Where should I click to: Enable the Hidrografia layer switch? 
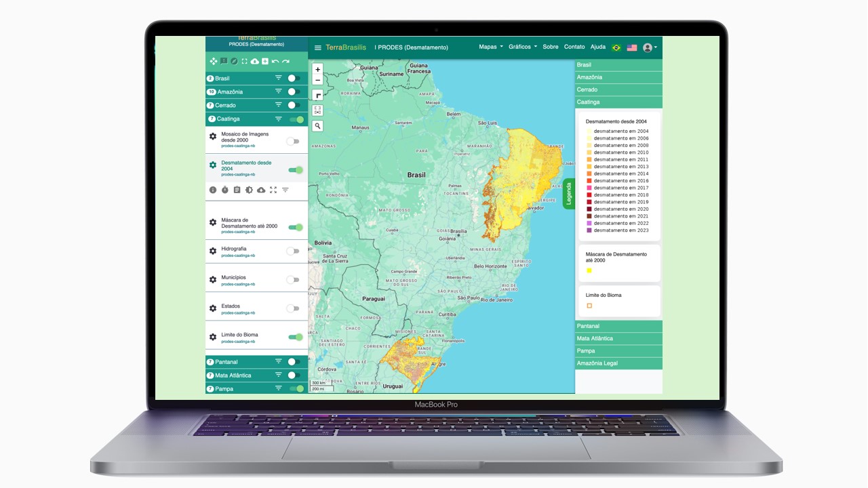click(293, 251)
